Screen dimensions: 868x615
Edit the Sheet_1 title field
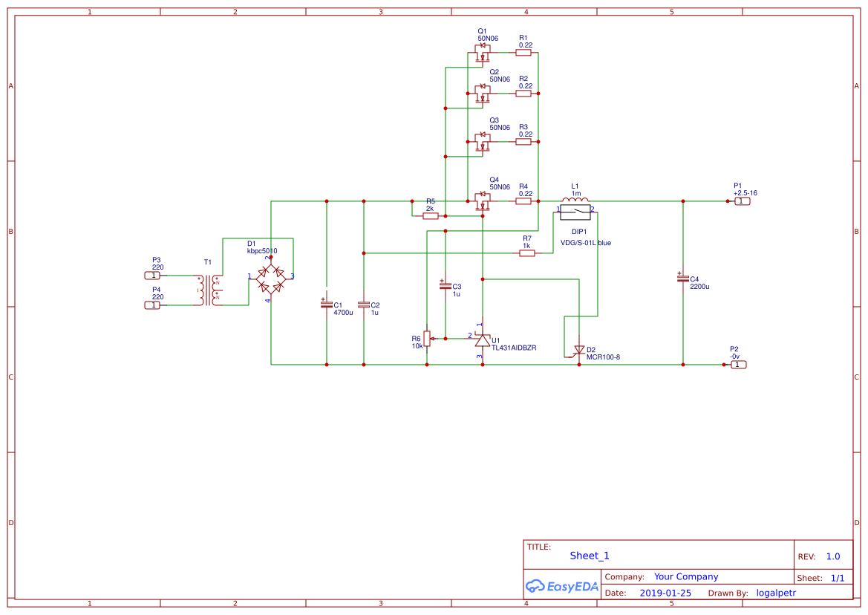[589, 555]
